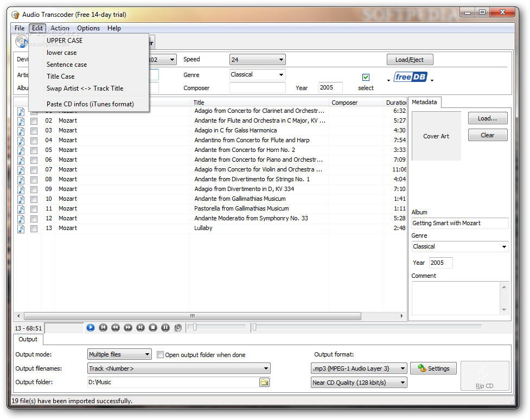Viewport: 530px width, 420px height.
Task: Select Swap Artist <-> Track Title
Action: coord(89,88)
